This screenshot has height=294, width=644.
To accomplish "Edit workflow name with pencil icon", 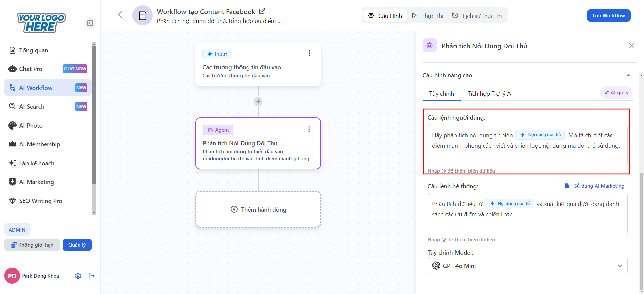I will tap(262, 11).
